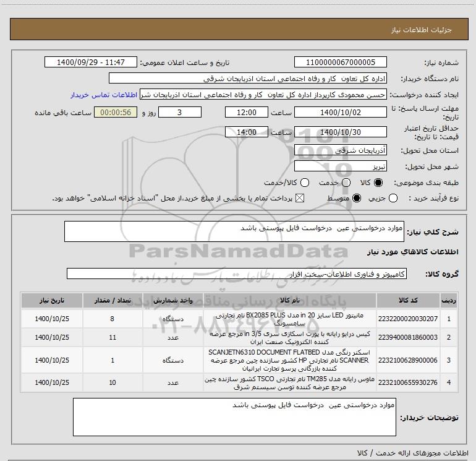Click the price validity date 1400/10/30
The image size is (476, 461).
point(340,132)
